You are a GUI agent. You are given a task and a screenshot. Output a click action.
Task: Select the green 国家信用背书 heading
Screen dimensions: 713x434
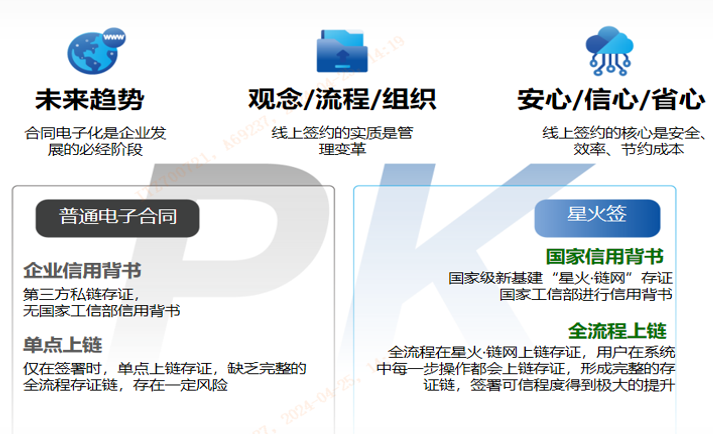tap(605, 257)
